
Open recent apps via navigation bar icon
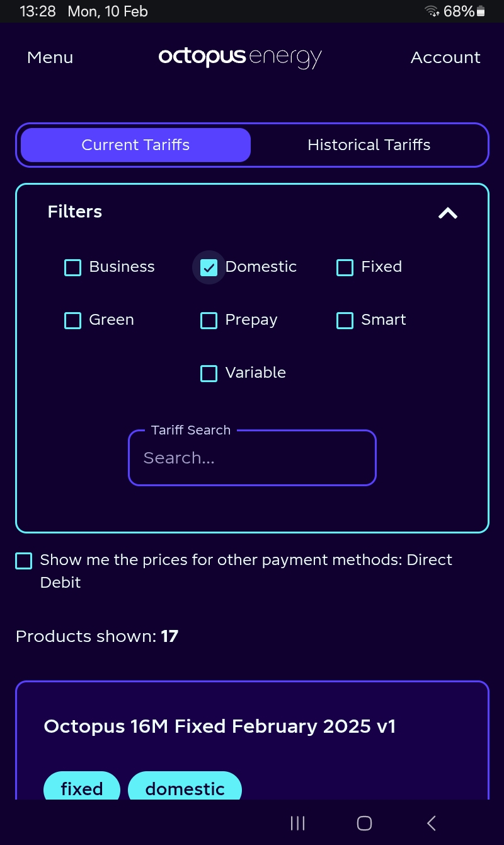tap(297, 823)
